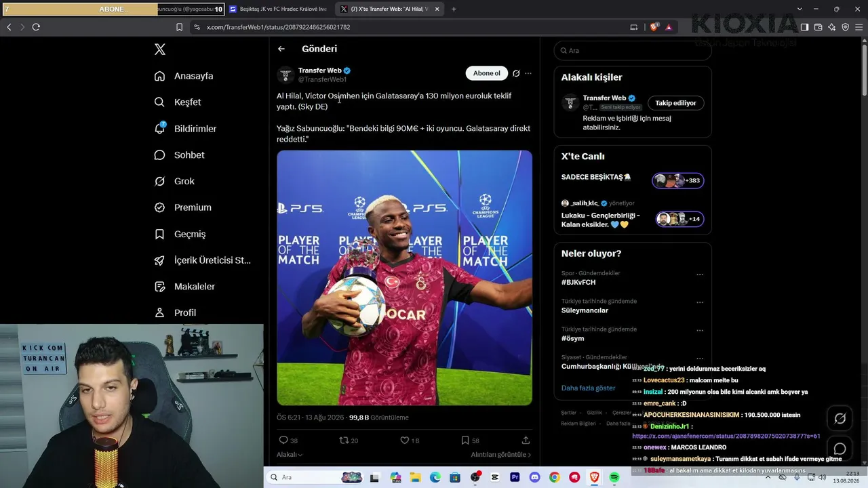Switch to the Beşiktaş JK vs FC Hradec Králové tab
This screenshot has width=868, height=488.
278,9
